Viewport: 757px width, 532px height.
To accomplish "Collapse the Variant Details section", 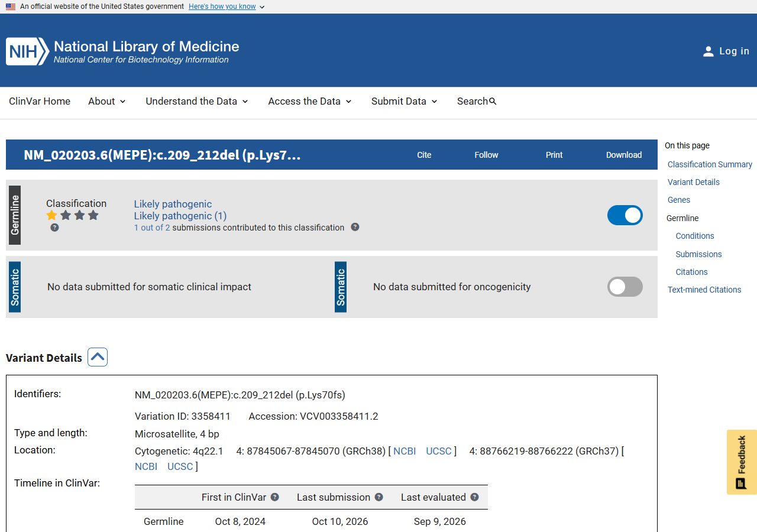I will pyautogui.click(x=98, y=357).
